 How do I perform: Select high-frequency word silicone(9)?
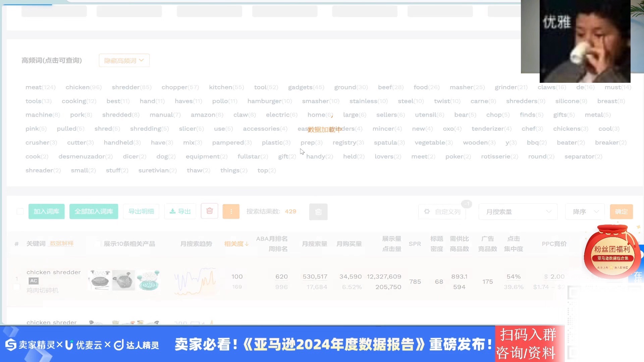571,101
